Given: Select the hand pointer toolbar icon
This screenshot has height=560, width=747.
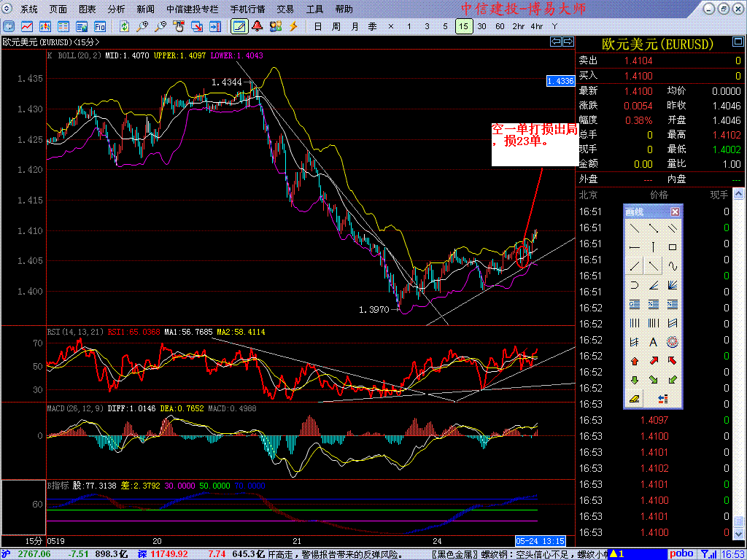Looking at the screenshot, I should pyautogui.click(x=179, y=27).
